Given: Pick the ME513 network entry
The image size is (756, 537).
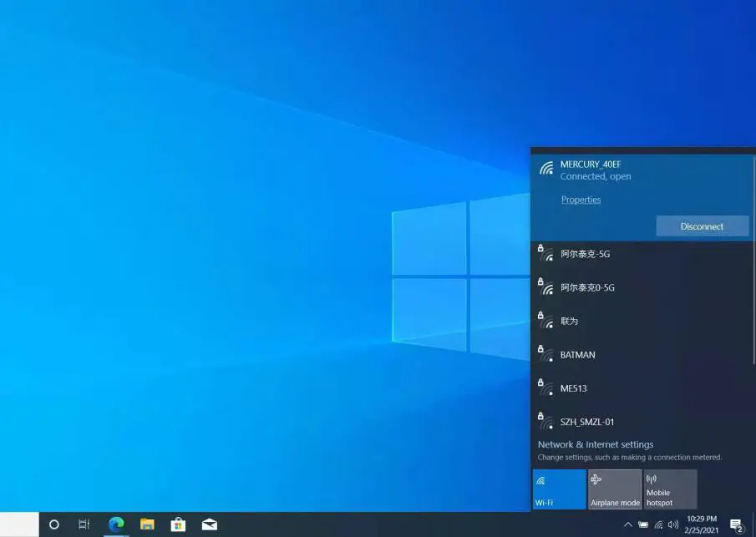Looking at the screenshot, I should [x=642, y=388].
